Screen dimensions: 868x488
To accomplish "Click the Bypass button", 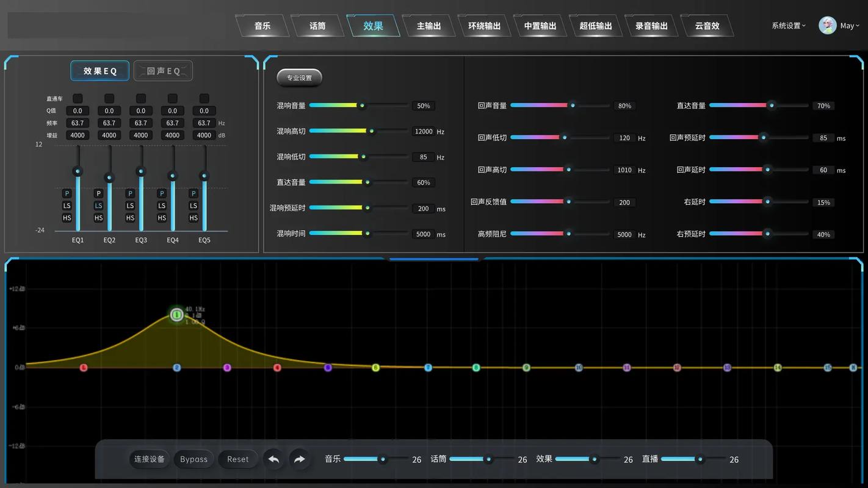I will (x=193, y=459).
